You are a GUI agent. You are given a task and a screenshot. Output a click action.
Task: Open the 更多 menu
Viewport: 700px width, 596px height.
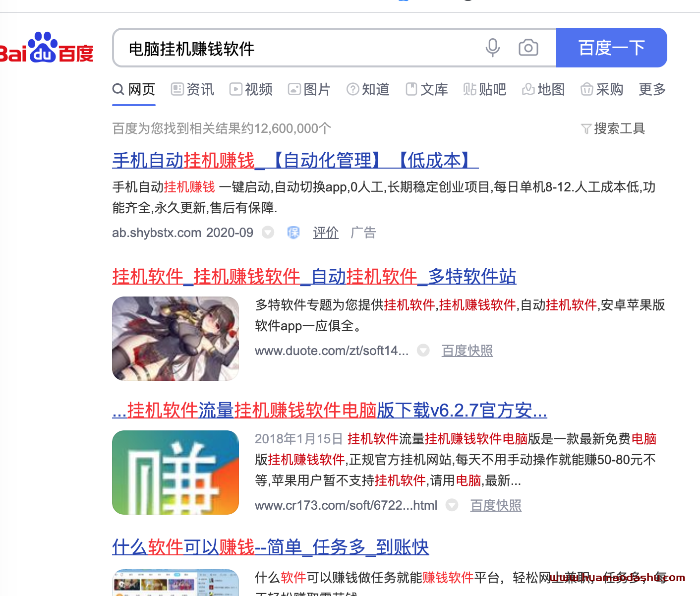point(652,89)
